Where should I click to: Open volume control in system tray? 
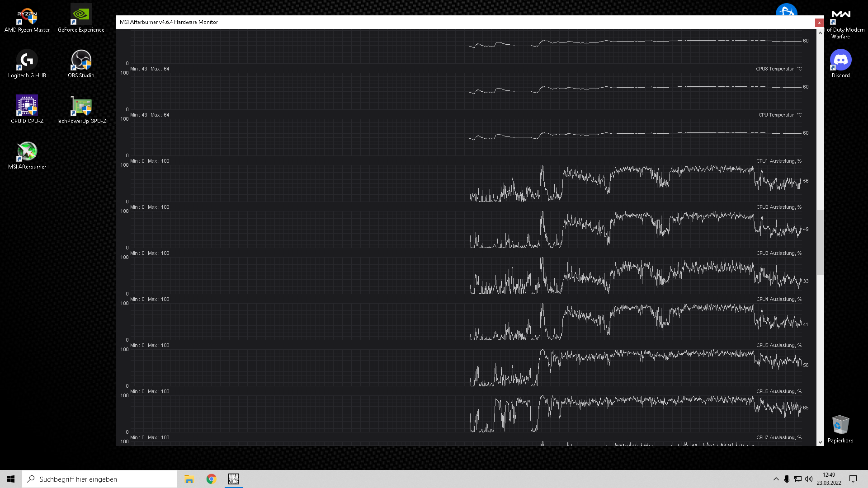coord(809,479)
